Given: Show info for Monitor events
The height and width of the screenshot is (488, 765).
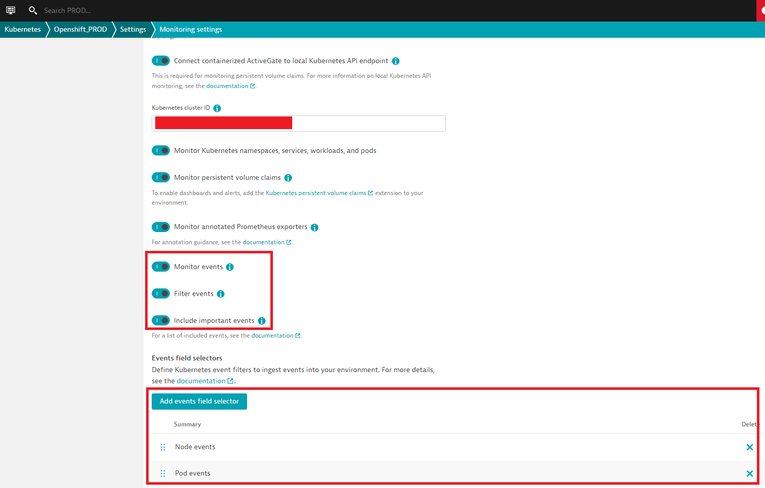Looking at the screenshot, I should tap(230, 267).
